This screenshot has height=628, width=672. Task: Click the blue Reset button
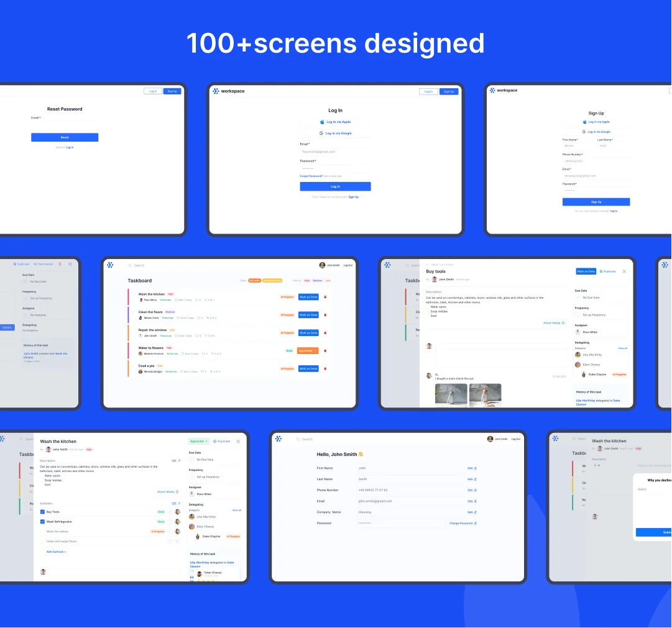65,137
